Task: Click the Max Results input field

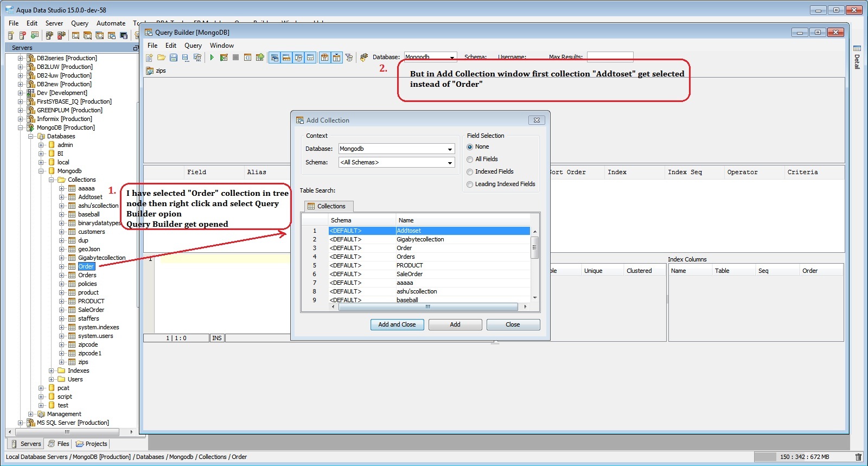Action: click(x=610, y=57)
